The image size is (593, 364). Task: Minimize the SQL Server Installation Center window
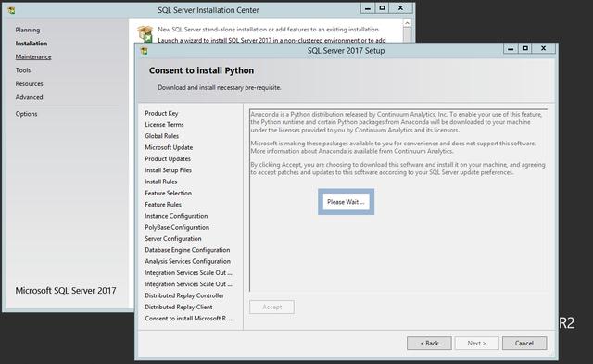368,8
